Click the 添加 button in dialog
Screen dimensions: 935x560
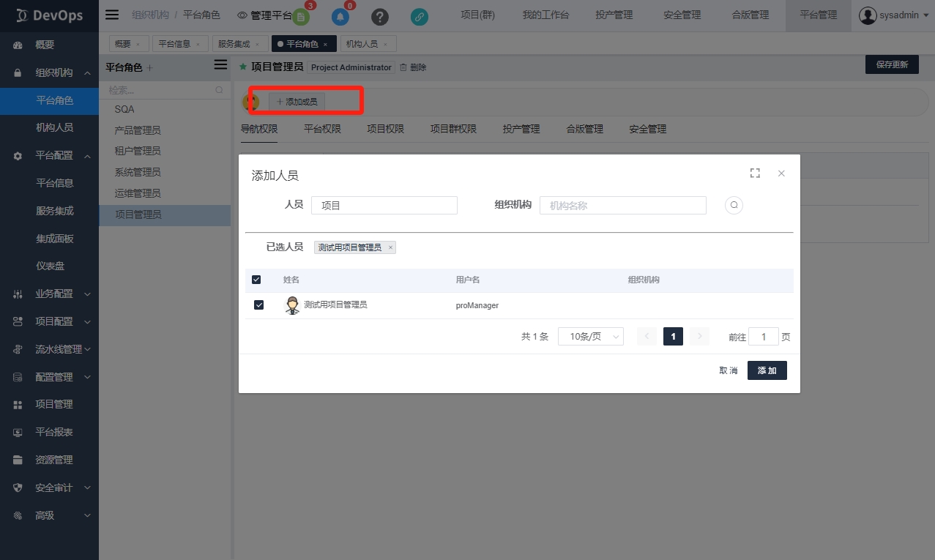(767, 370)
